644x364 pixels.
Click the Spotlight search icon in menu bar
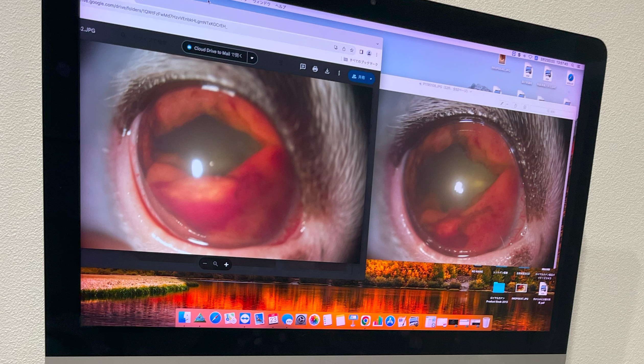pyautogui.click(x=572, y=65)
